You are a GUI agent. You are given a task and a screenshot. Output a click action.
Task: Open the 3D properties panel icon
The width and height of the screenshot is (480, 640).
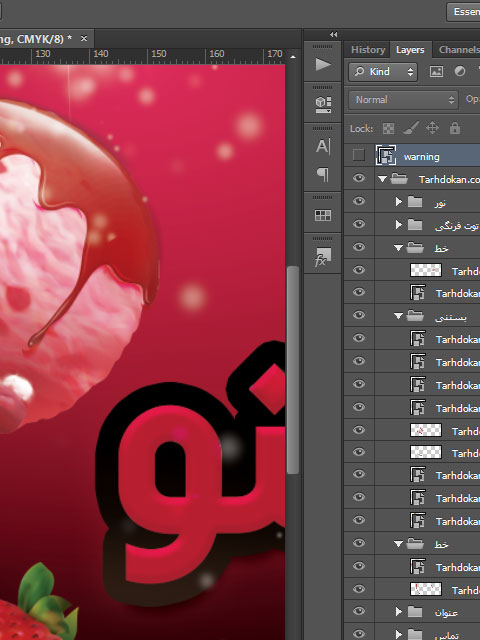[323, 104]
